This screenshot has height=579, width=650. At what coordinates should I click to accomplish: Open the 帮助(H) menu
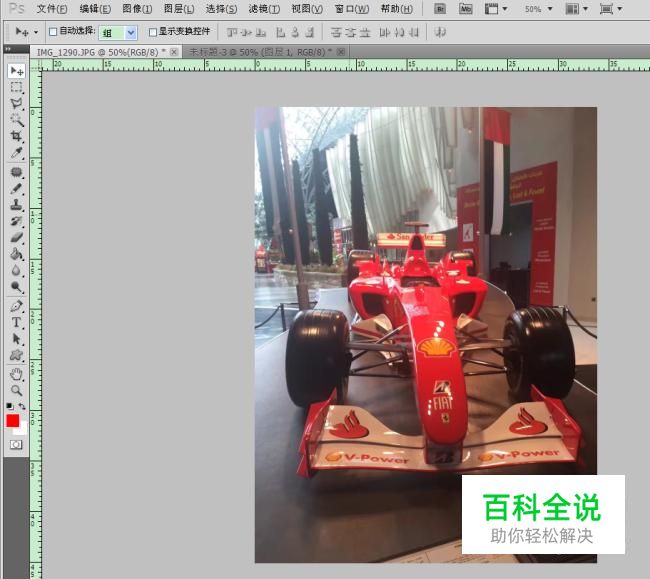[x=397, y=9]
